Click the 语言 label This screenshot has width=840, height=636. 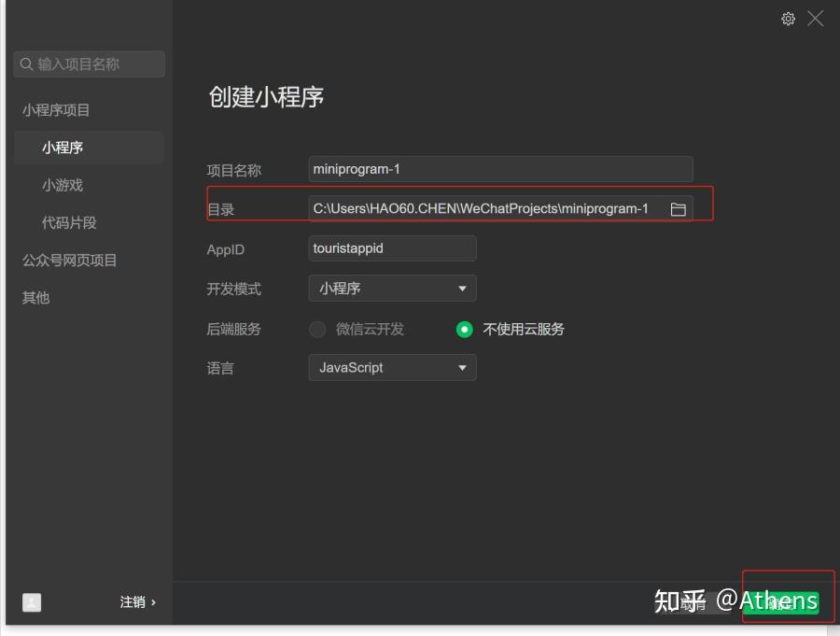pyautogui.click(x=220, y=368)
